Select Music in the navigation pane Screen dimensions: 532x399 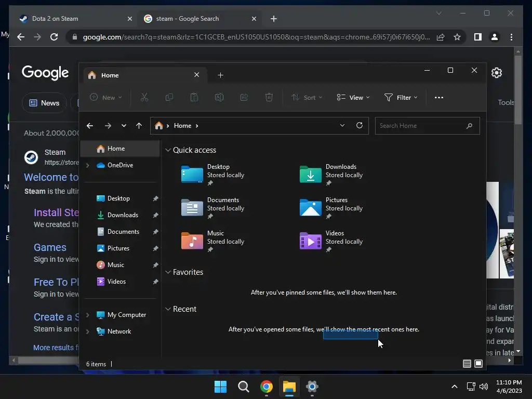point(120,265)
